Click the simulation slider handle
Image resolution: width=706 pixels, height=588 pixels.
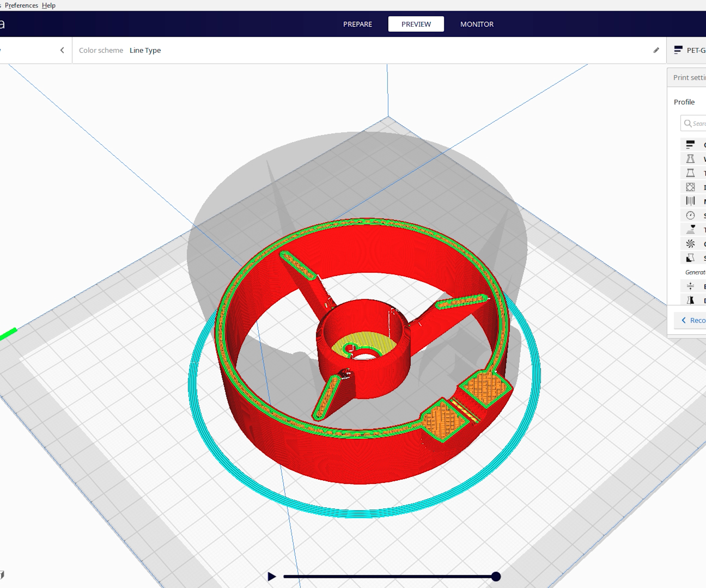tap(496, 577)
